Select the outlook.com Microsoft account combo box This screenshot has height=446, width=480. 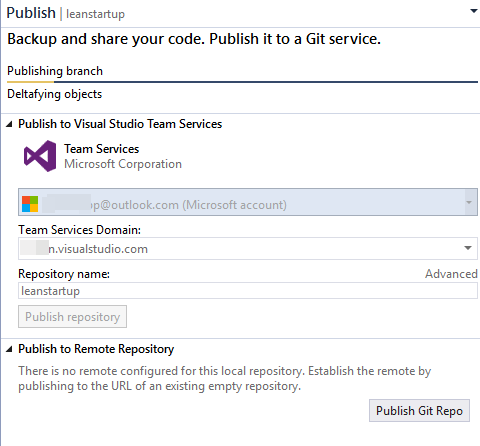click(248, 202)
